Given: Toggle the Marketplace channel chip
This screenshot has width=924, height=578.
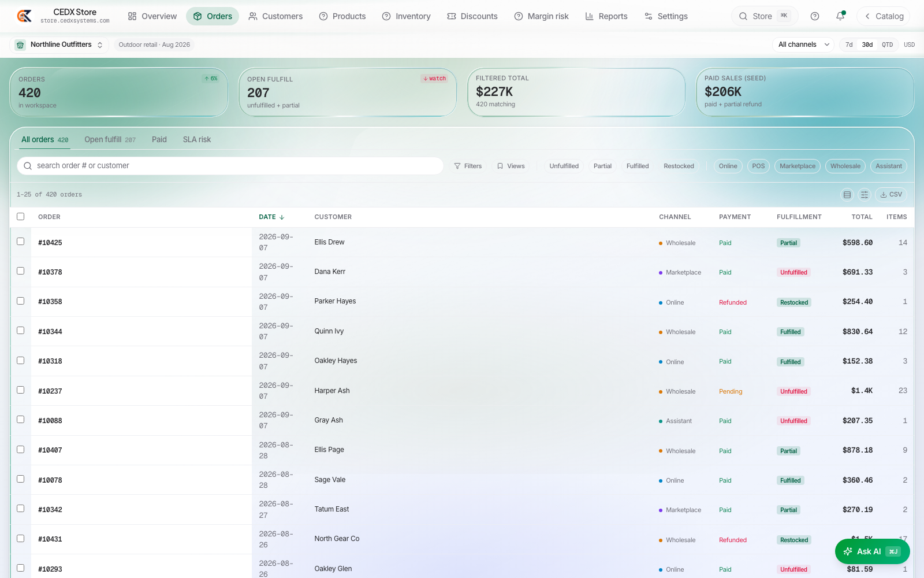Looking at the screenshot, I should click(798, 166).
